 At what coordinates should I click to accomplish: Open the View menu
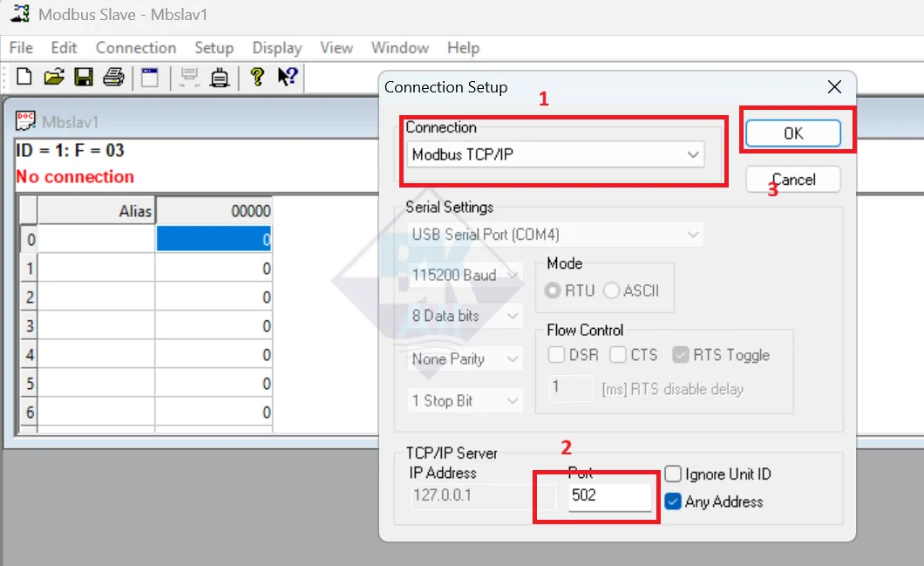(336, 48)
